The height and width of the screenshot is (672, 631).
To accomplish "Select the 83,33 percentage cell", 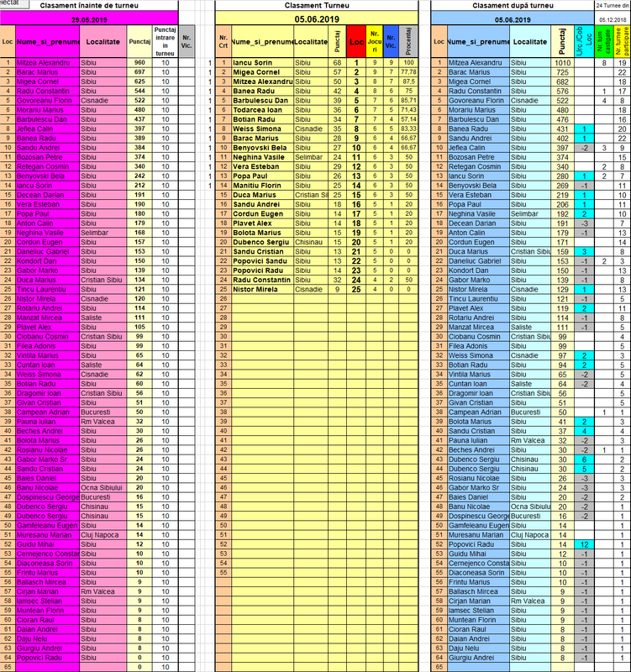I will [x=408, y=129].
